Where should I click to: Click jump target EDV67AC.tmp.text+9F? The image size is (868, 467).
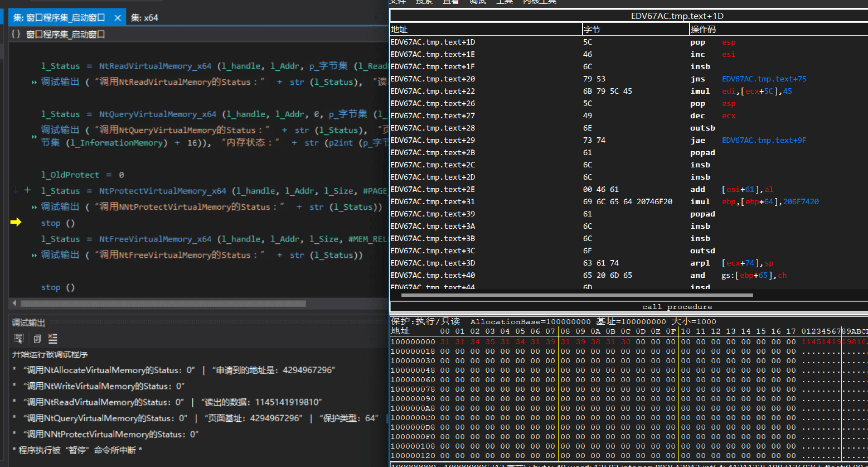764,140
